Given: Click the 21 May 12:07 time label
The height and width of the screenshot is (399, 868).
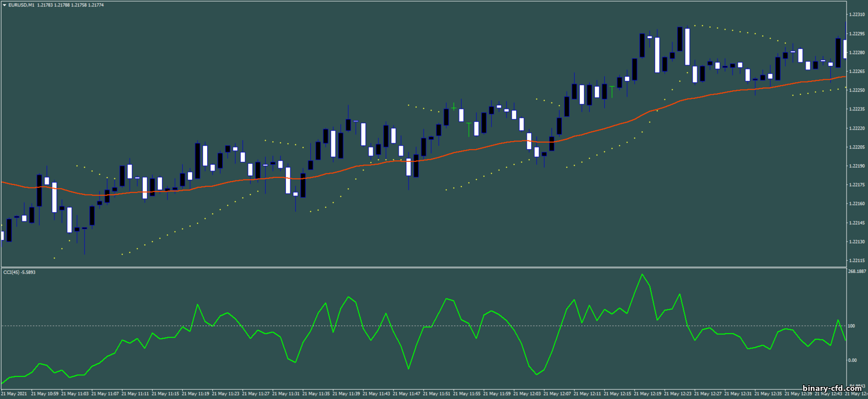Looking at the screenshot, I should (x=557, y=394).
